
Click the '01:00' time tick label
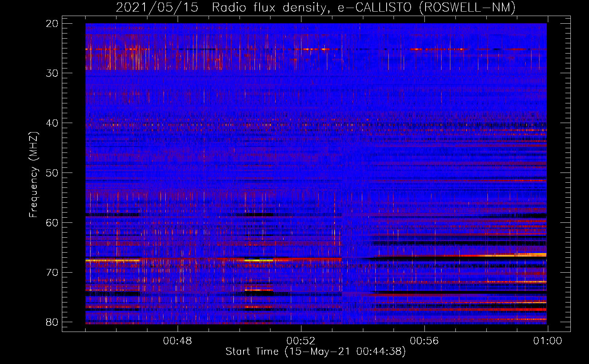(548, 341)
